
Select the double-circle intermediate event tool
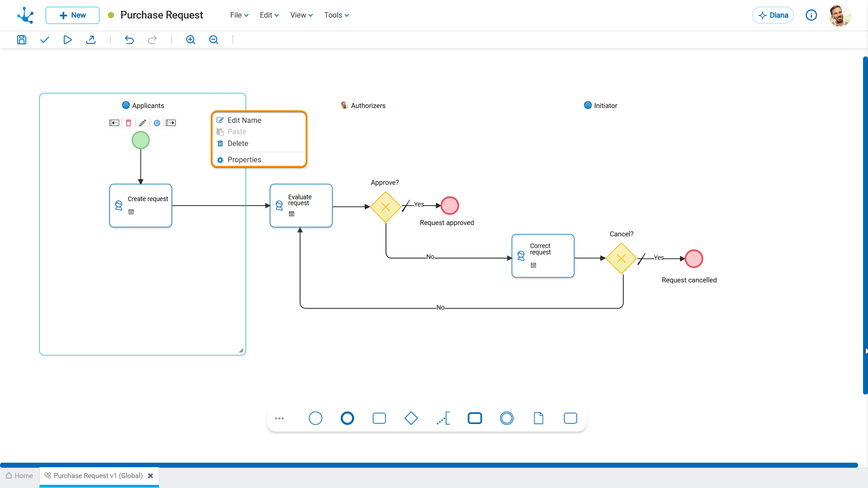pyautogui.click(x=507, y=418)
